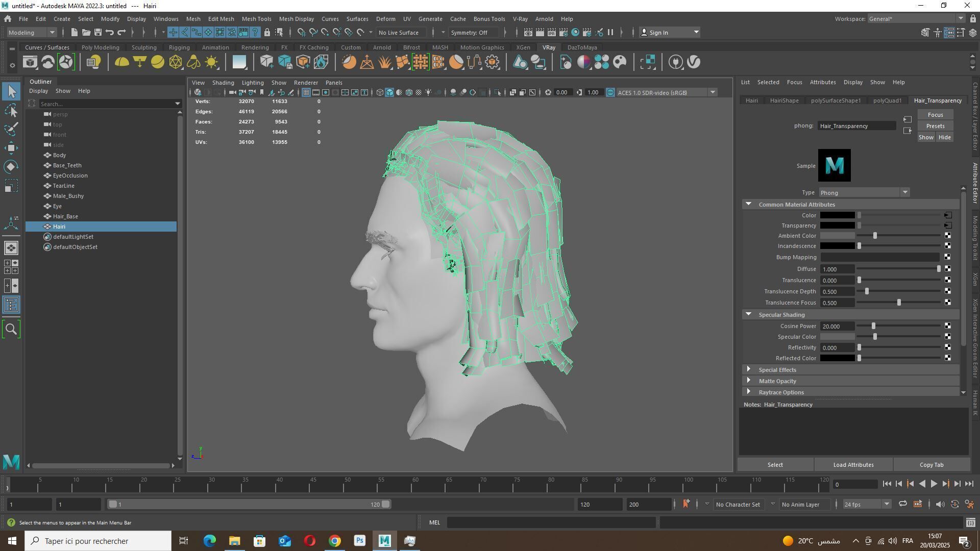Click the magnifier search icon in toolbox

coord(11,330)
